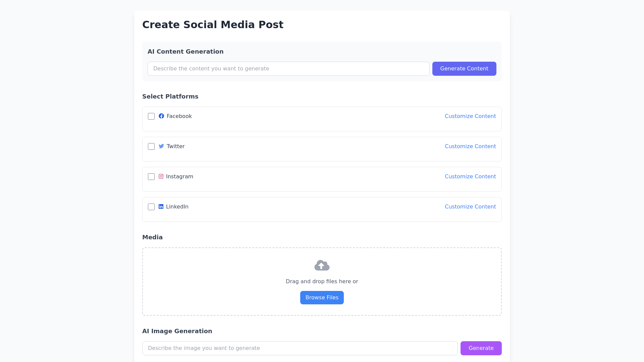
Task: Check the LinkedIn platform checkbox
Action: (x=151, y=207)
